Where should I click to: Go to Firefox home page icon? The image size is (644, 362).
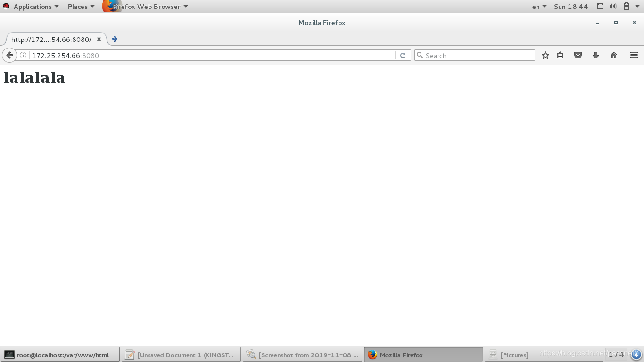pyautogui.click(x=614, y=55)
